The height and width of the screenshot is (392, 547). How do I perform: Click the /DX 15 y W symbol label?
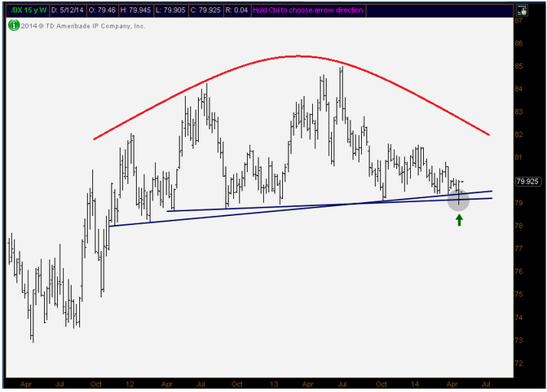(29, 10)
